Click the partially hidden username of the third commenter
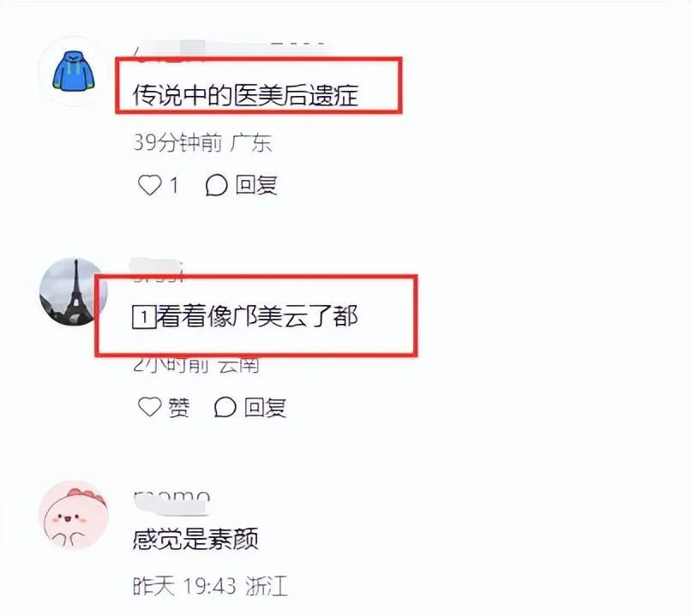This screenshot has width=691, height=616. [171, 503]
